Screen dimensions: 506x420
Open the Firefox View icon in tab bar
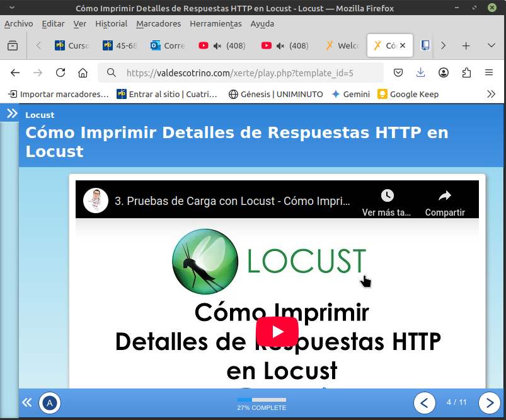tap(13, 45)
